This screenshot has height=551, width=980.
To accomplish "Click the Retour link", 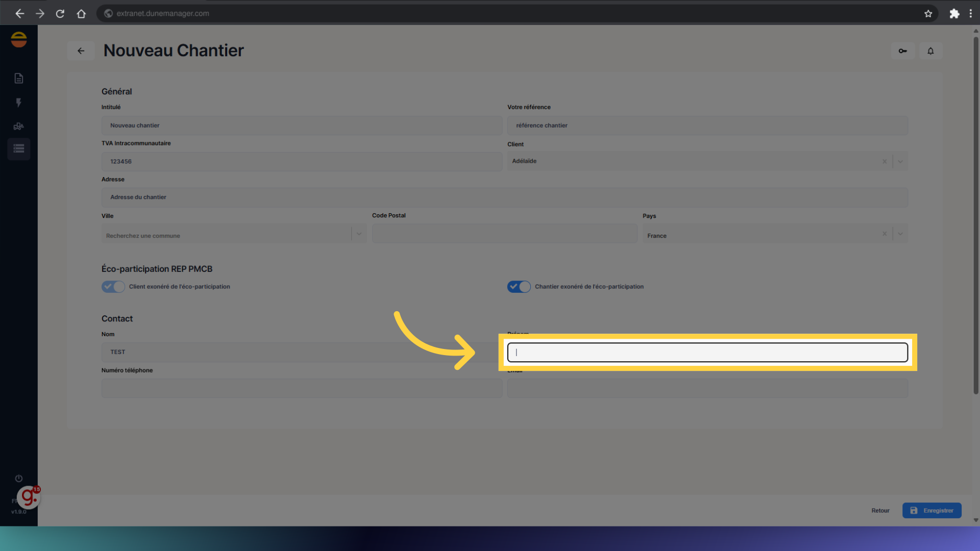I will pos(880,510).
